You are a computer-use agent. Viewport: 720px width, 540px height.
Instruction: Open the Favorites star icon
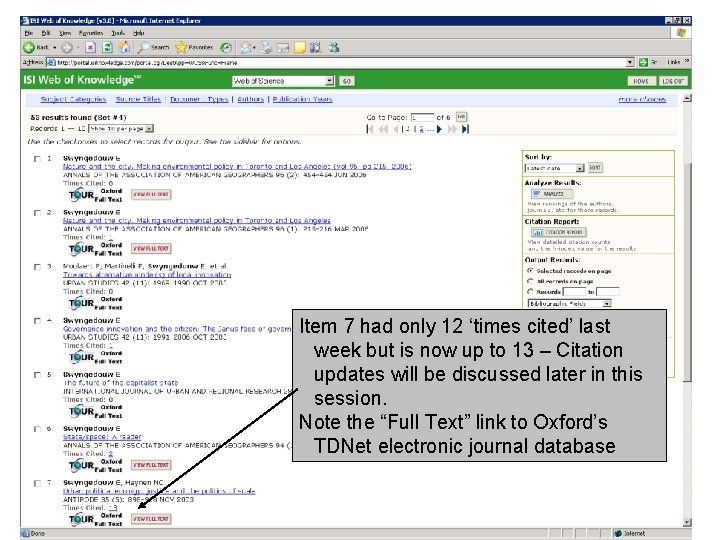(x=181, y=47)
